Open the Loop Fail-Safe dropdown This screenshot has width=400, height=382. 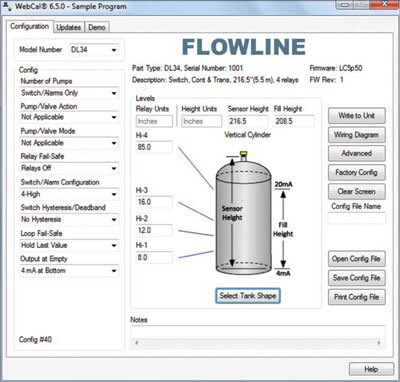pyautogui.click(x=69, y=245)
